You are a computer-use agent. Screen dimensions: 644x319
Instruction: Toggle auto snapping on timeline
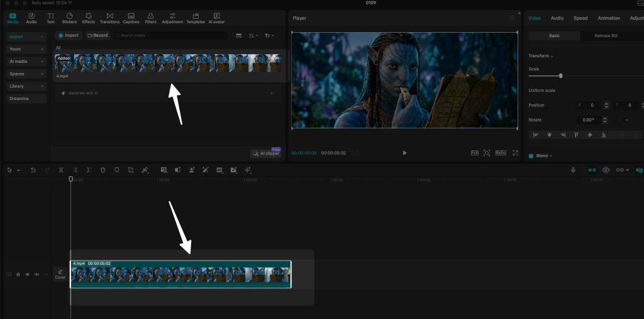click(606, 170)
